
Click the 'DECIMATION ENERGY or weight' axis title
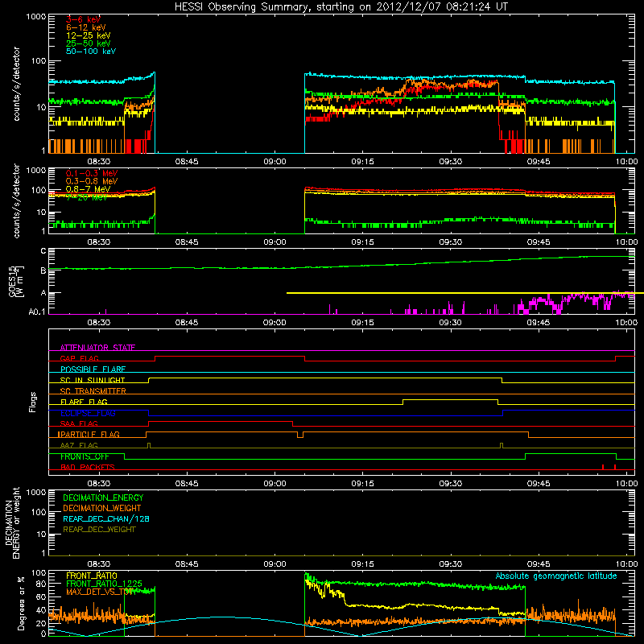(x=12, y=522)
